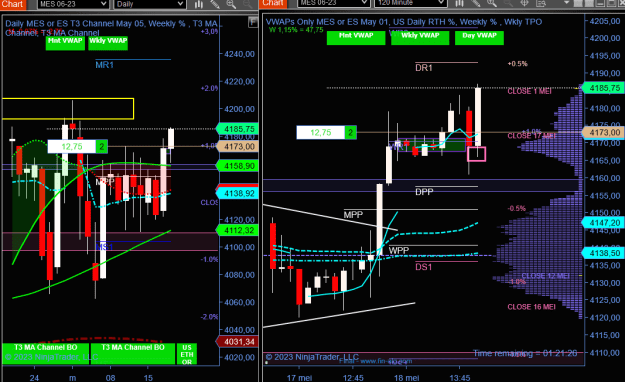Open data box icon in right chart toolbar
Screen dimensions: 625x382
541,3
